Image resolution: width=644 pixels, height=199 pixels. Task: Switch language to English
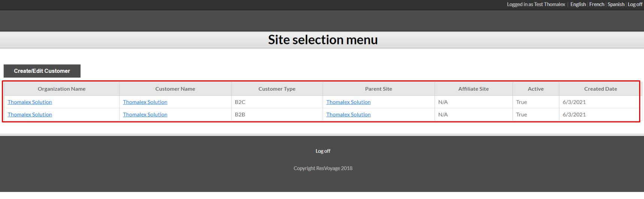(x=578, y=5)
